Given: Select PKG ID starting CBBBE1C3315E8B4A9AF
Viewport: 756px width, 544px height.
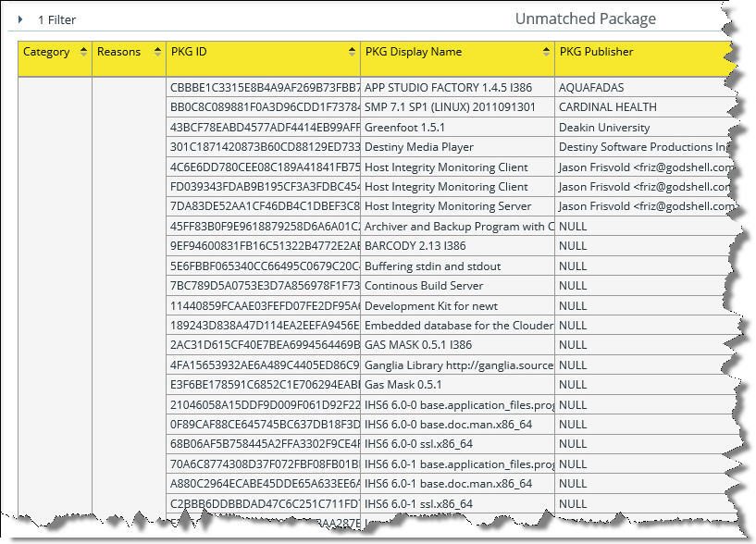Looking at the screenshot, I should pyautogui.click(x=263, y=87).
